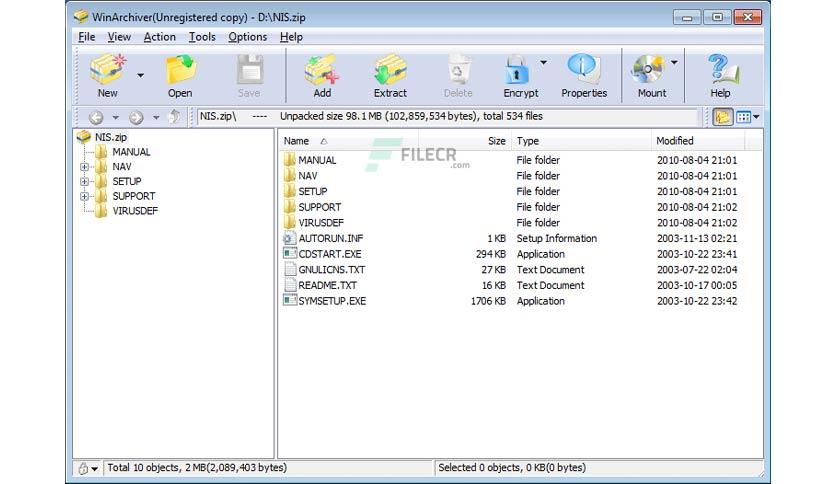Click the 1706 KB size value
836x484 pixels.
(488, 301)
